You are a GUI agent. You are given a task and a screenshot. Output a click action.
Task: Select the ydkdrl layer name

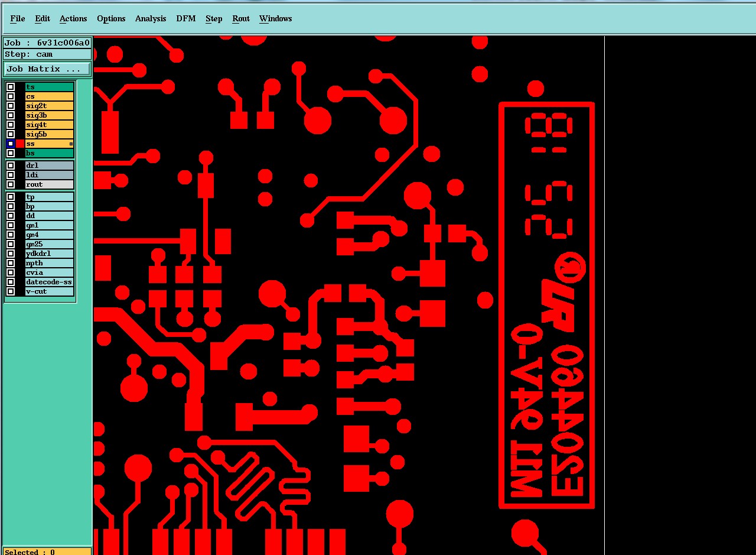50,254
